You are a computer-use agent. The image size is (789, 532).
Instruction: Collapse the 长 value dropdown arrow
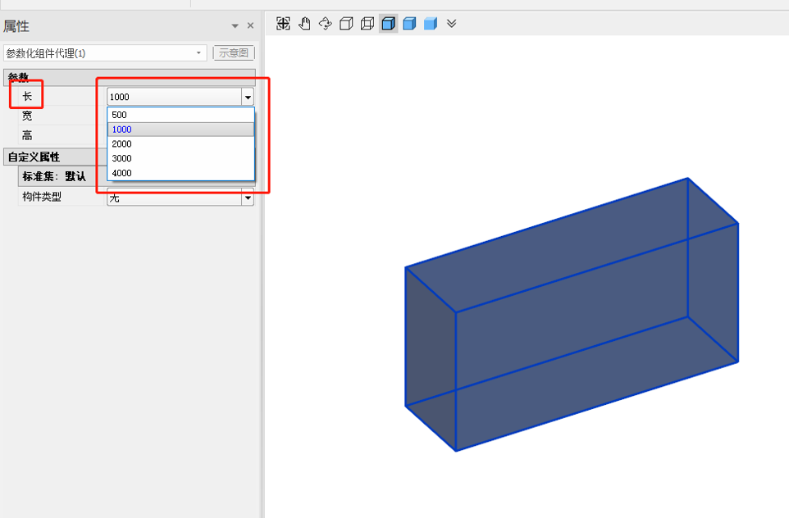248,98
